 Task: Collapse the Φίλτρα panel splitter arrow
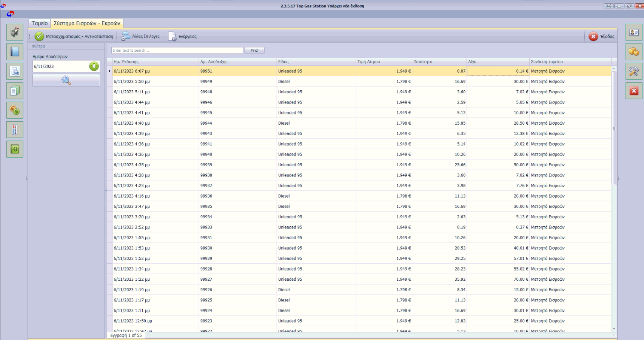(x=106, y=190)
